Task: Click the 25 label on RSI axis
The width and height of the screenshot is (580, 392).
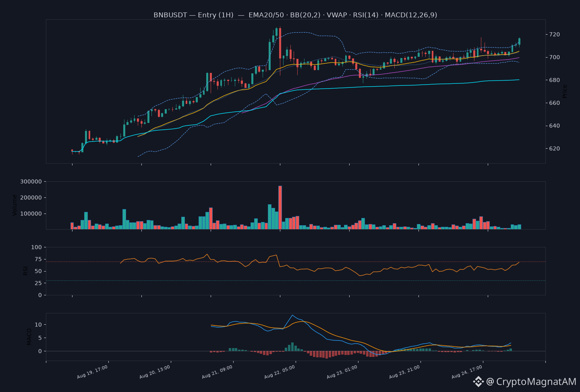Action: click(x=38, y=283)
